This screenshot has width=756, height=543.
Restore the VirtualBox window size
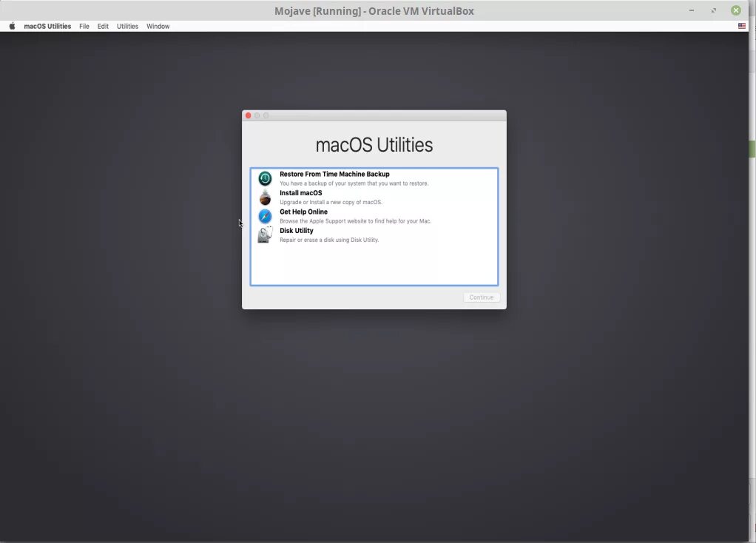point(714,10)
